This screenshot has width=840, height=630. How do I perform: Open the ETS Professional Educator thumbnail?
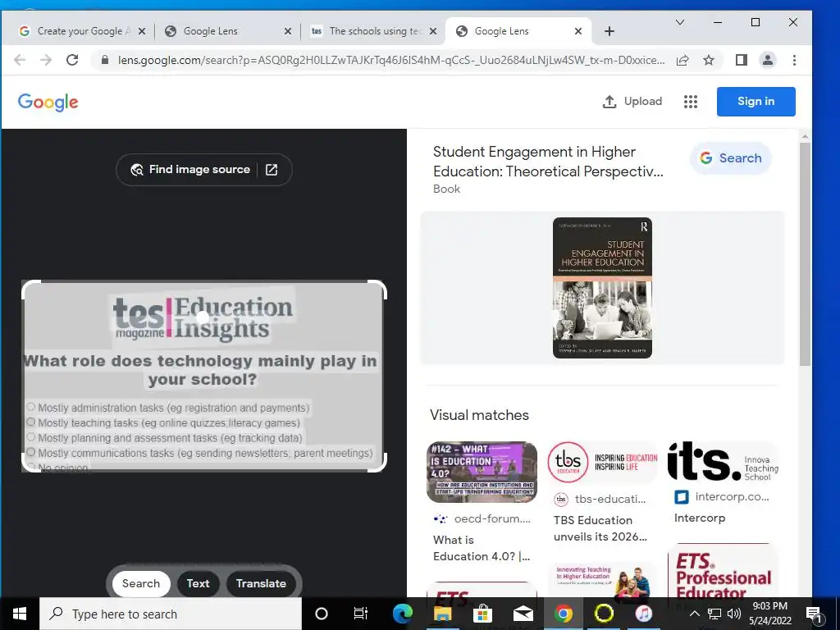723,571
